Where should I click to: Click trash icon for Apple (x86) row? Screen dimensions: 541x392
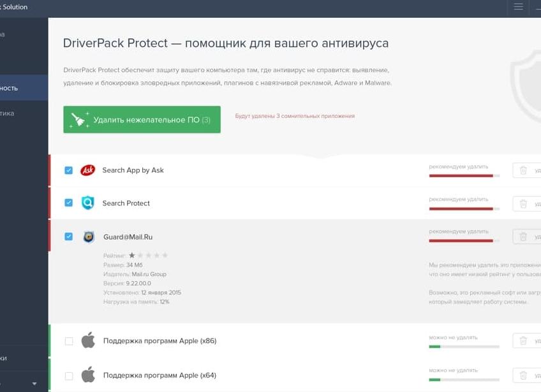pos(523,340)
